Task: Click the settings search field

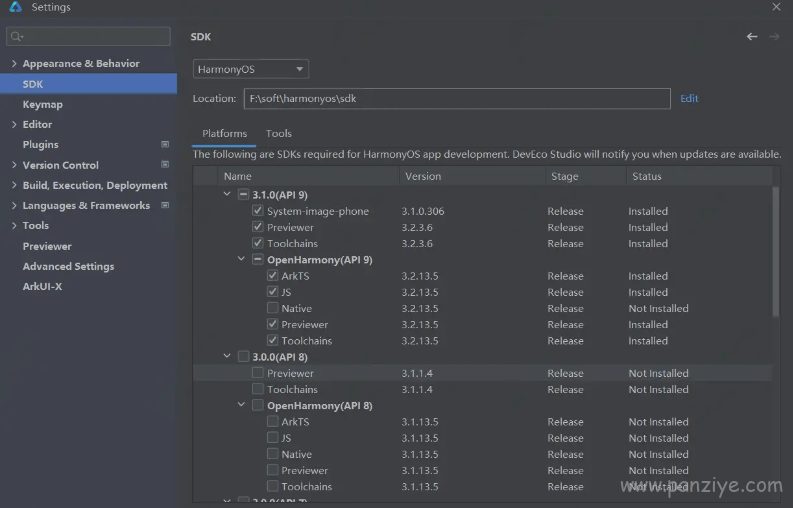Action: pos(89,36)
